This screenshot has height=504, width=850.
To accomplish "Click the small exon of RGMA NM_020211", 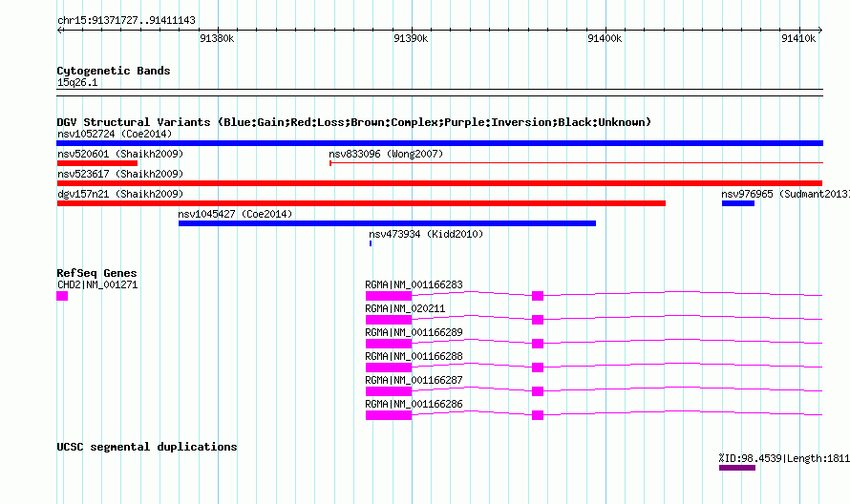I will point(538,320).
